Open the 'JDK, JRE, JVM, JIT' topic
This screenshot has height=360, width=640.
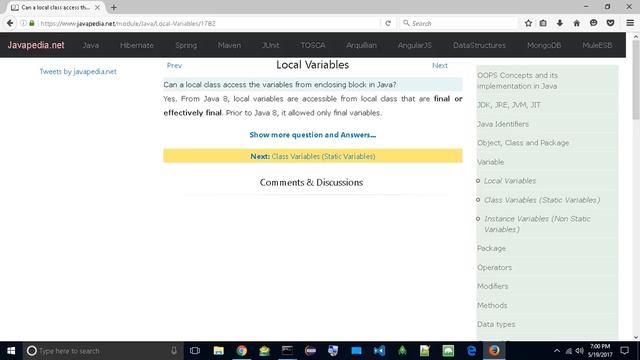pyautogui.click(x=509, y=105)
